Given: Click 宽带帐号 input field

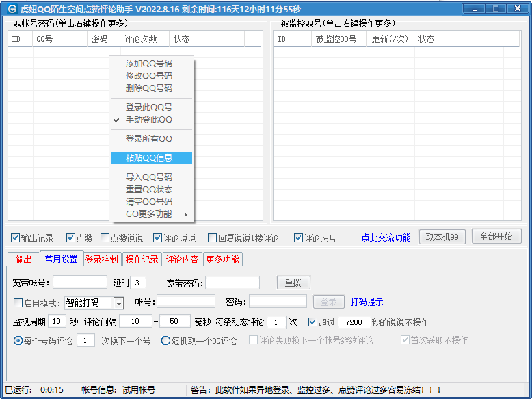Looking at the screenshot, I should (80, 283).
